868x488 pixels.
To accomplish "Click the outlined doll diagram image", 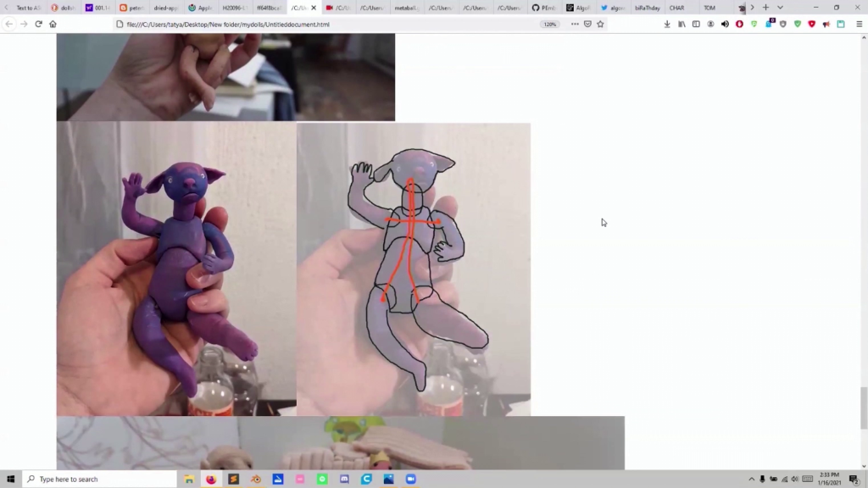I will (x=414, y=269).
